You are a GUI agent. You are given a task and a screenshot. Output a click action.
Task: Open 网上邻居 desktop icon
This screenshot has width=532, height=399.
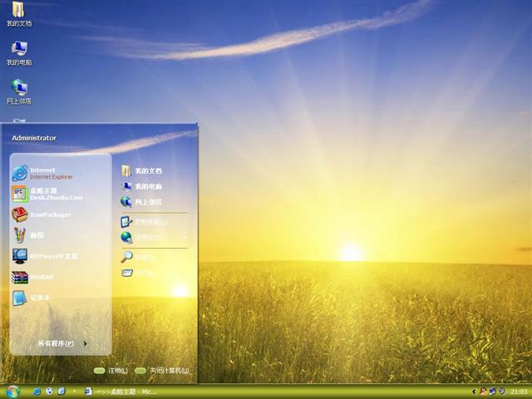click(x=19, y=91)
